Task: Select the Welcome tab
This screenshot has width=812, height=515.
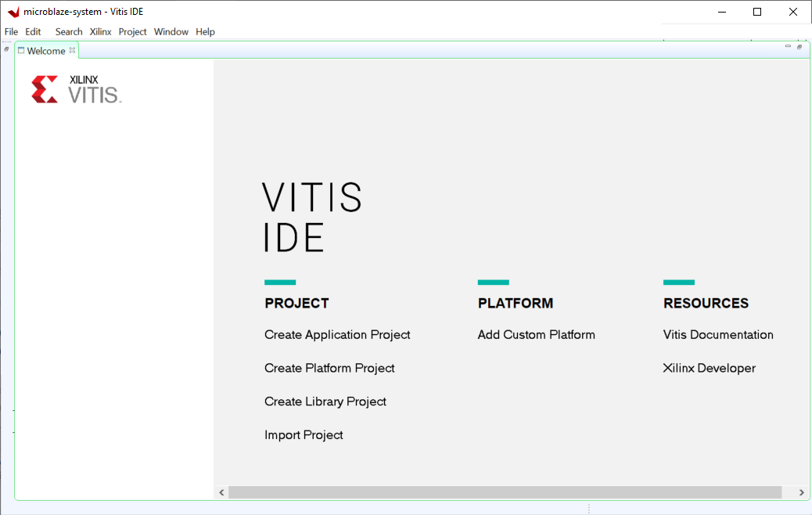Action: click(x=46, y=51)
